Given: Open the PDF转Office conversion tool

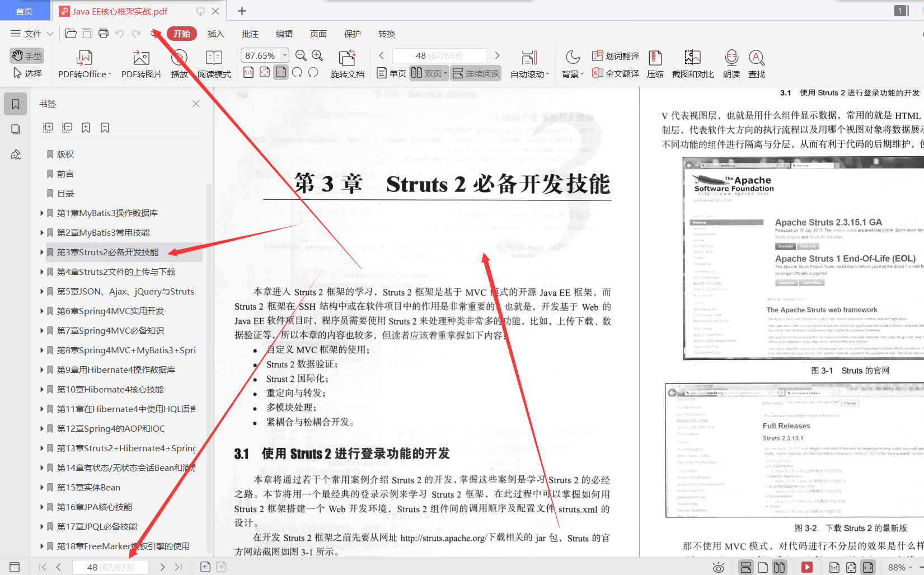Looking at the screenshot, I should click(85, 64).
